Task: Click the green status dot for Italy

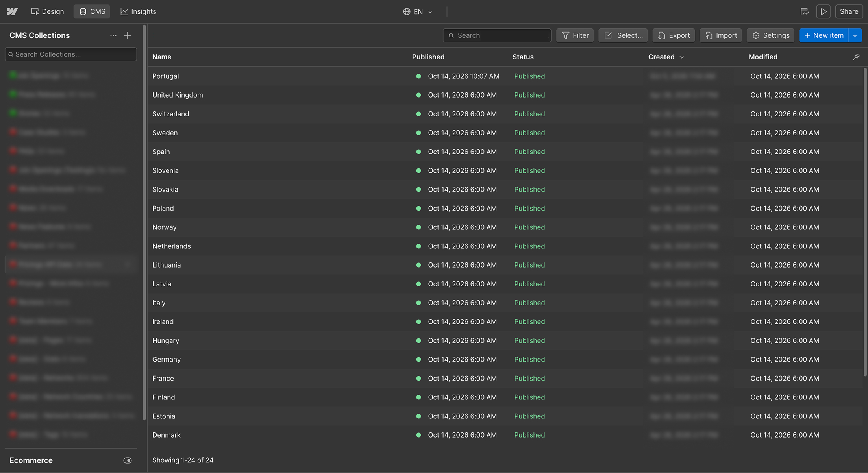Action: [418, 303]
